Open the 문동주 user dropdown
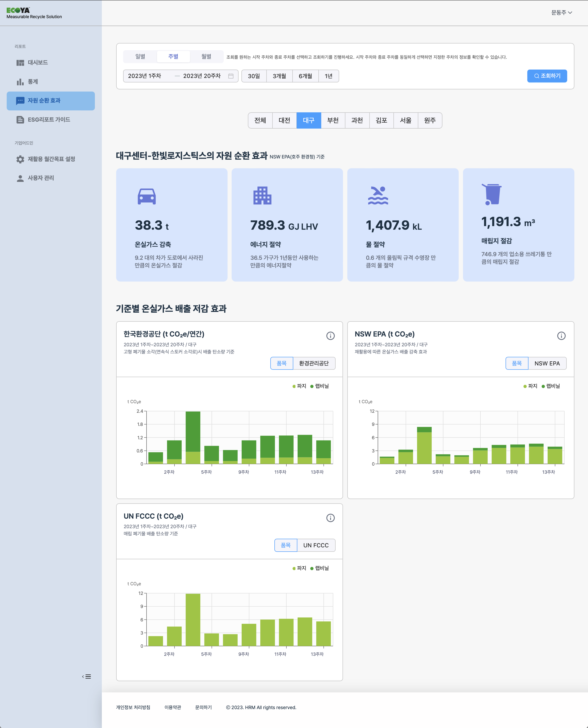 [x=561, y=12]
